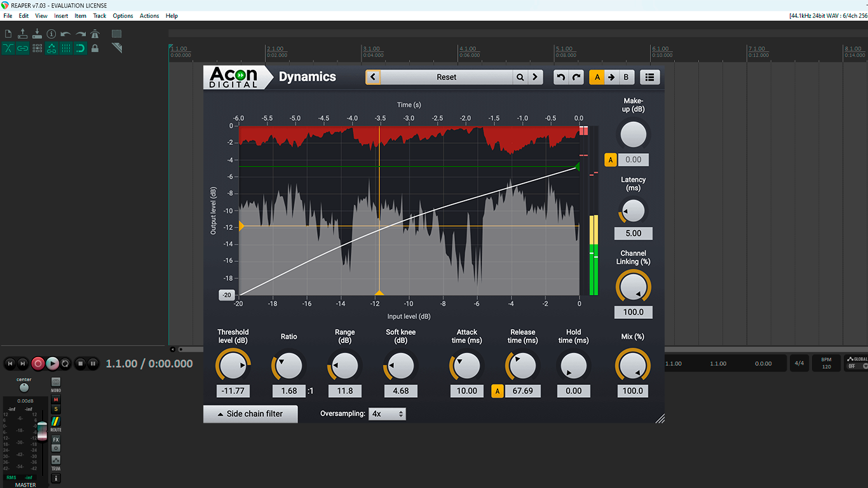The height and width of the screenshot is (488, 868).
Task: Click the Hold time knob
Action: point(574,366)
